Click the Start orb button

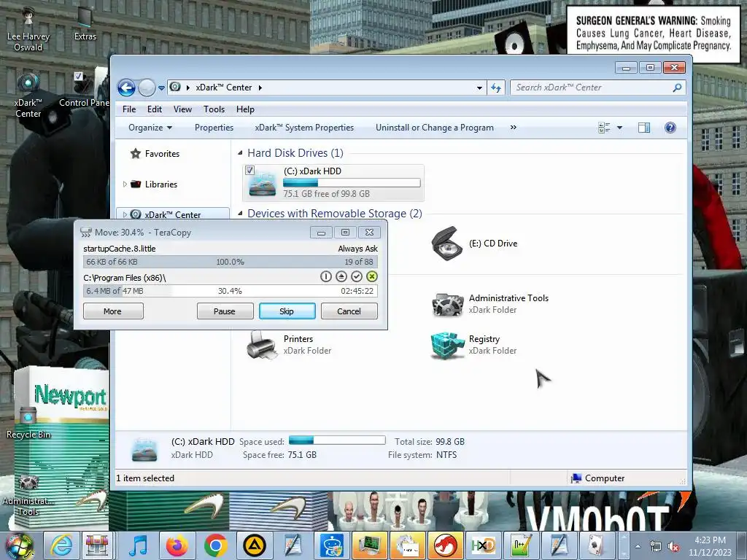click(x=19, y=546)
